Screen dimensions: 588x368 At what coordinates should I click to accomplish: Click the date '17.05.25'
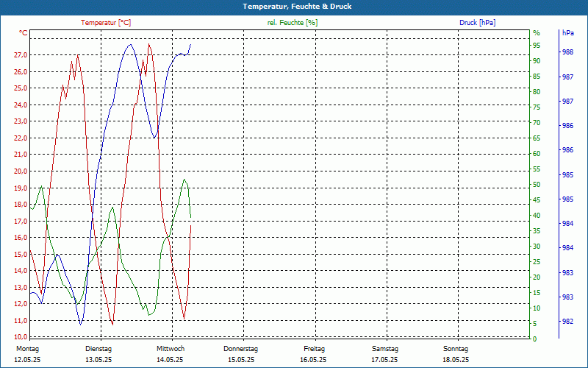[x=384, y=360]
